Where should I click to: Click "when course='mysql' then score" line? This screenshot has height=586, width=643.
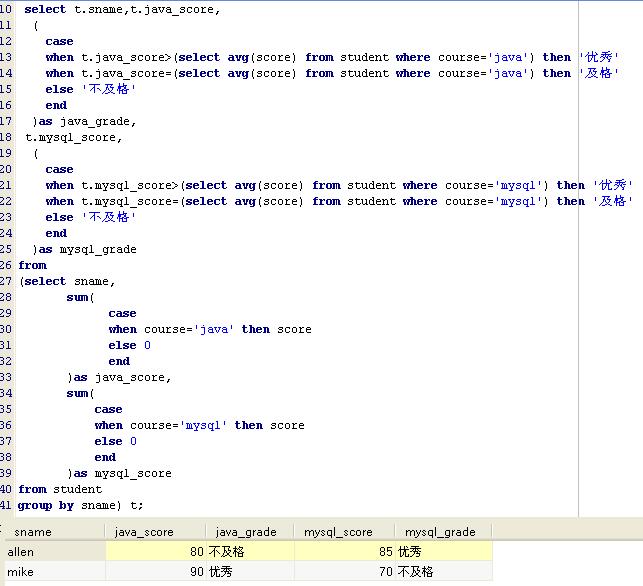click(x=200, y=425)
